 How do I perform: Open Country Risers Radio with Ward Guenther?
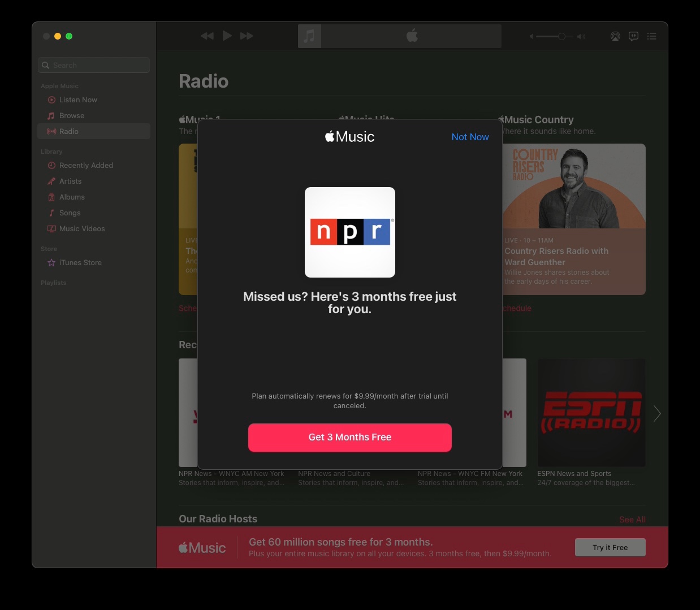click(556, 257)
